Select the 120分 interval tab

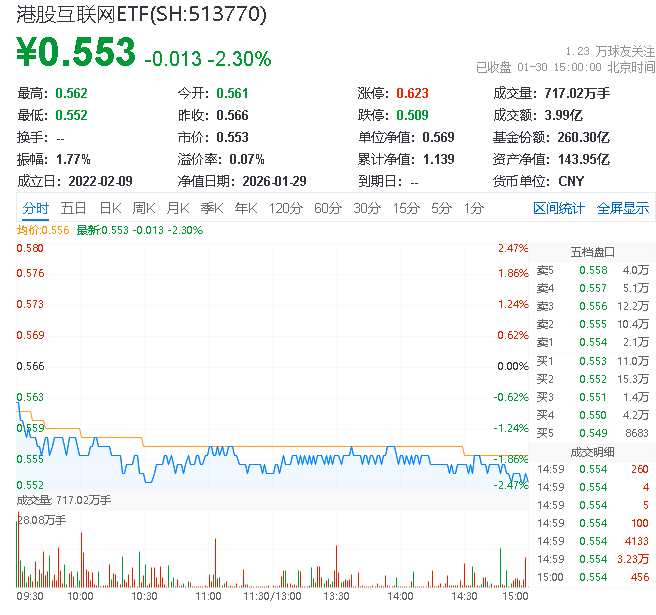285,208
